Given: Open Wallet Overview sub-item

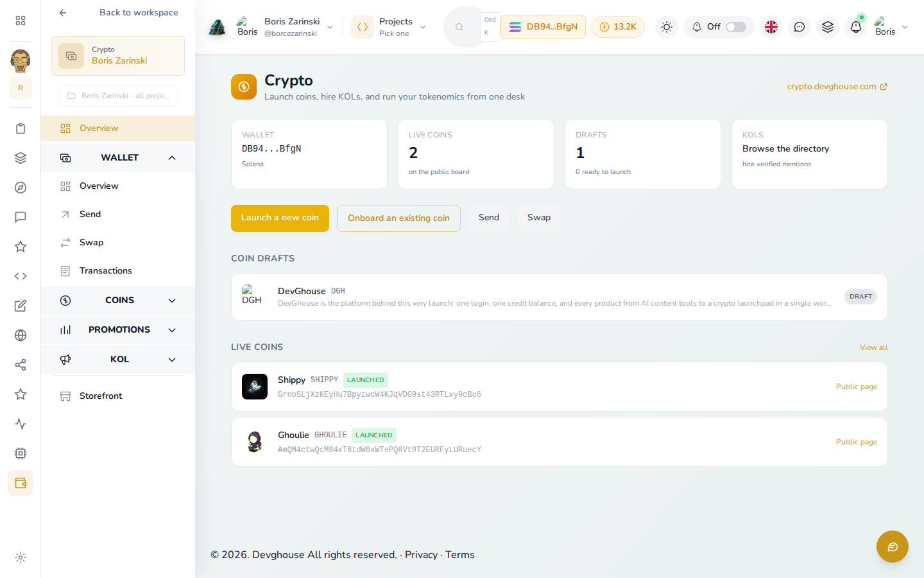Looking at the screenshot, I should tap(118, 186).
